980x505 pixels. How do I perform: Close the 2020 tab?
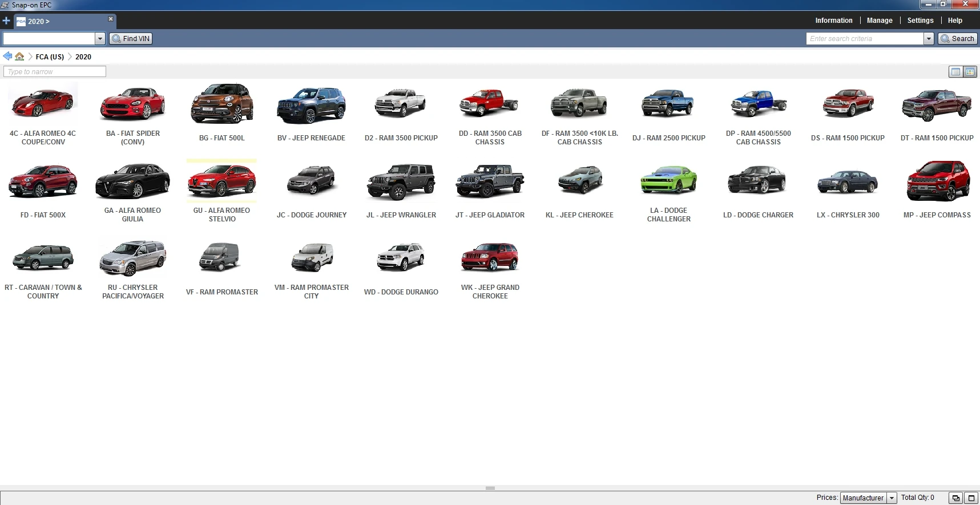[x=111, y=19]
